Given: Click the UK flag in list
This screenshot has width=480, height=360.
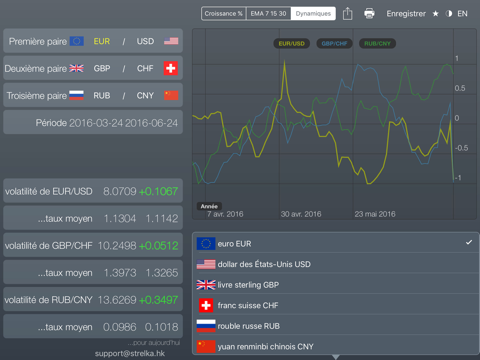Looking at the screenshot, I should pyautogui.click(x=206, y=285).
